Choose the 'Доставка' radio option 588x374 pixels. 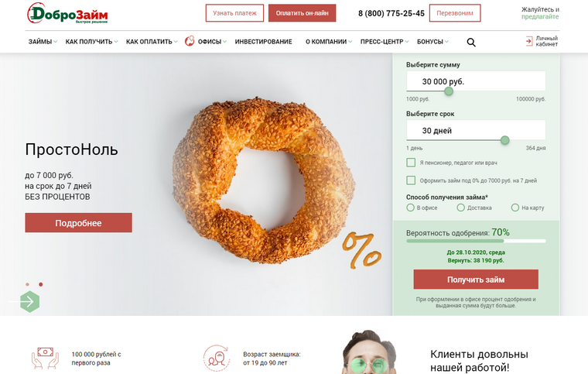pos(460,208)
